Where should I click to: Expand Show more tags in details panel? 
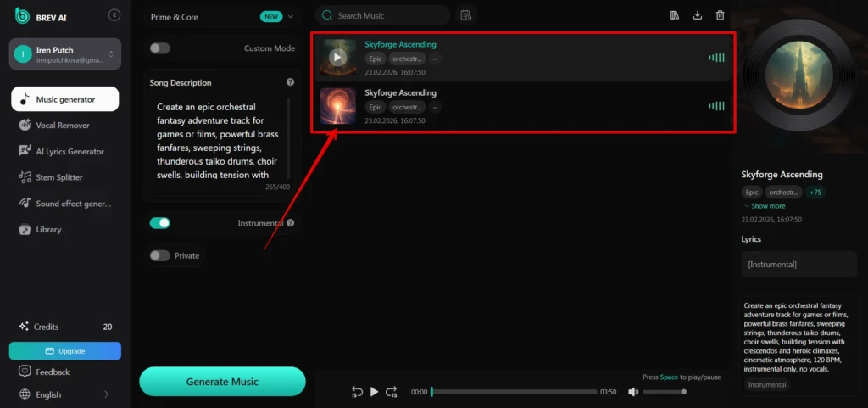coord(765,206)
